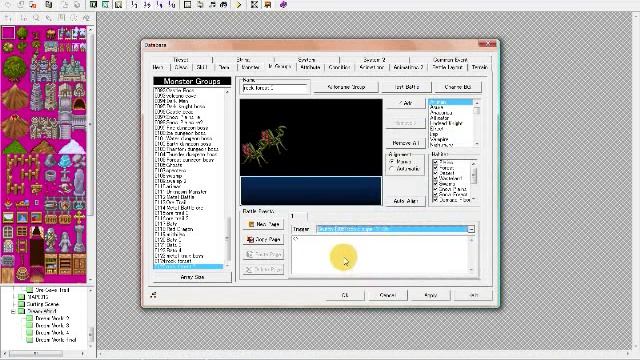The height and width of the screenshot is (360, 640).
Task: Click the Open Project toolbar icon
Action: (x=20, y=5)
